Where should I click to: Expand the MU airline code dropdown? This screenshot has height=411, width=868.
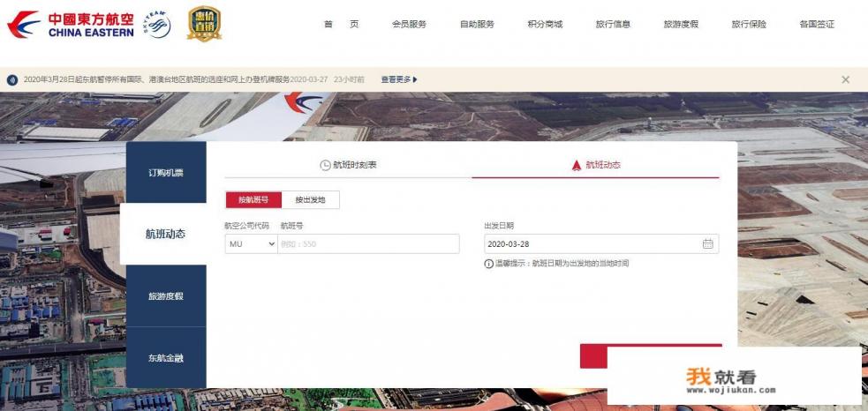coord(252,244)
